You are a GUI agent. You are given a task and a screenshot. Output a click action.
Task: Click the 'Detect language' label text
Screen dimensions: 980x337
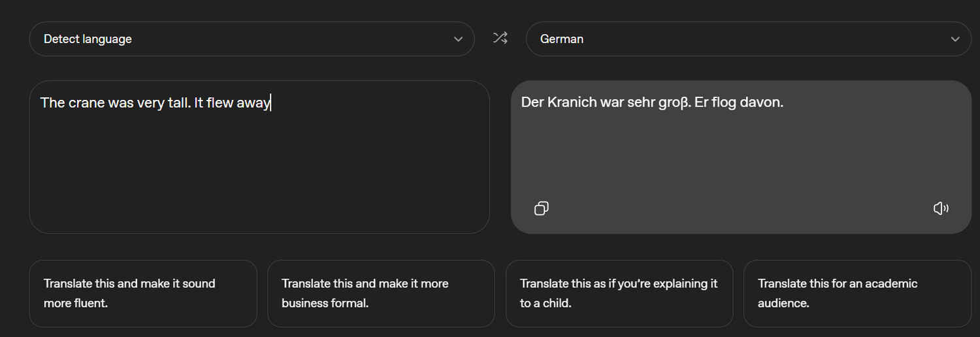(88, 39)
